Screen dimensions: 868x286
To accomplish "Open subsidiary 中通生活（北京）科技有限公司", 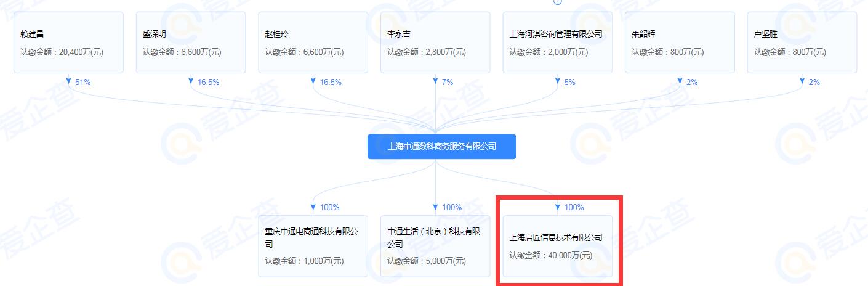I will click(435, 246).
